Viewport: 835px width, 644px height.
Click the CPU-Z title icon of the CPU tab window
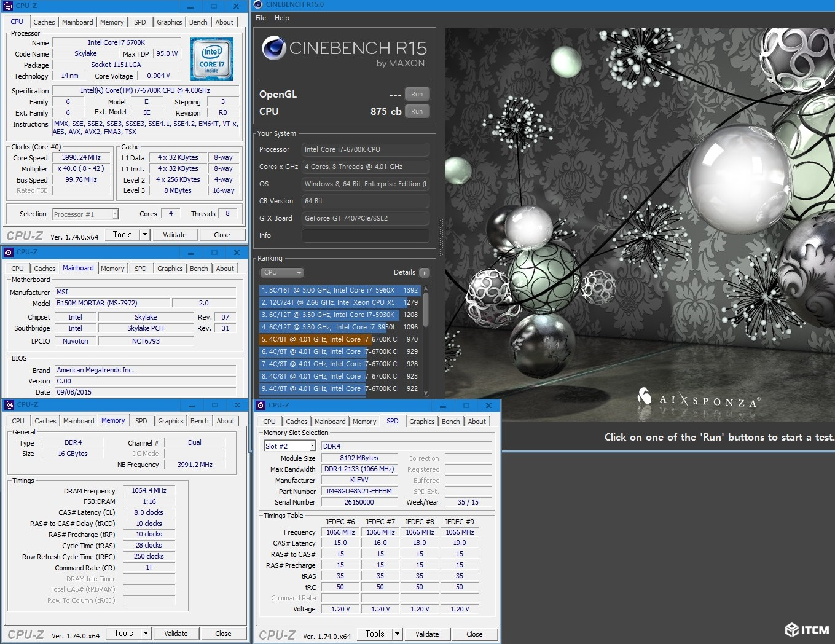coord(8,6)
